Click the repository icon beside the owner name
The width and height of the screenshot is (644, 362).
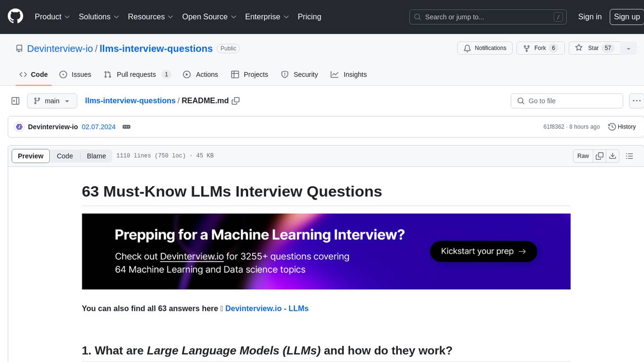click(x=19, y=48)
